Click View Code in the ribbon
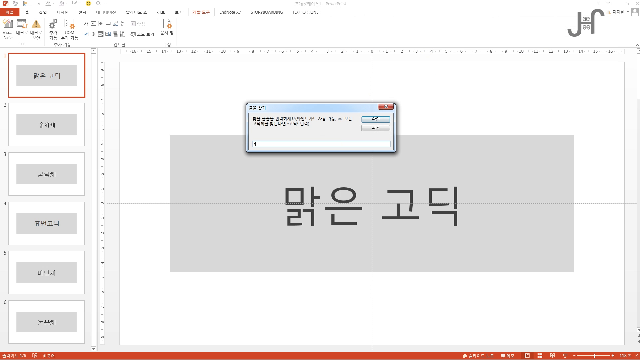Screen dimensions: 640x360 tap(142, 34)
